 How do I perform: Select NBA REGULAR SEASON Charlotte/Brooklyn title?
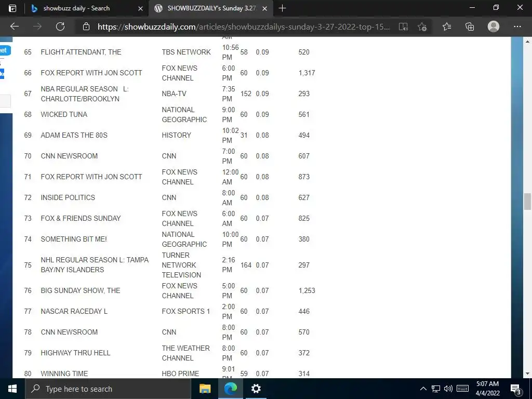[85, 94]
